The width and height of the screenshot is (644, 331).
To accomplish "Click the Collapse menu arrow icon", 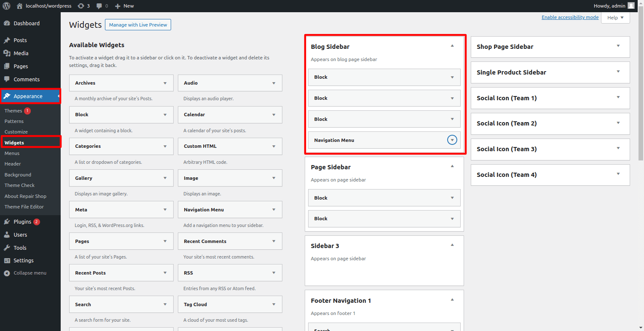I will click(7, 273).
